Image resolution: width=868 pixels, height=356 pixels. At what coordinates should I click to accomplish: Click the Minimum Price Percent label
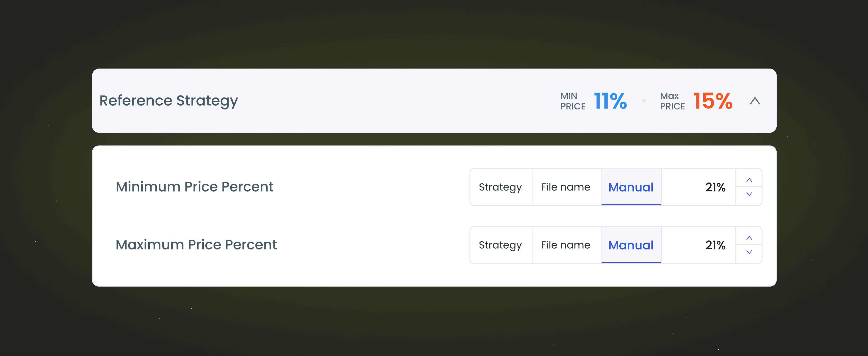(194, 187)
